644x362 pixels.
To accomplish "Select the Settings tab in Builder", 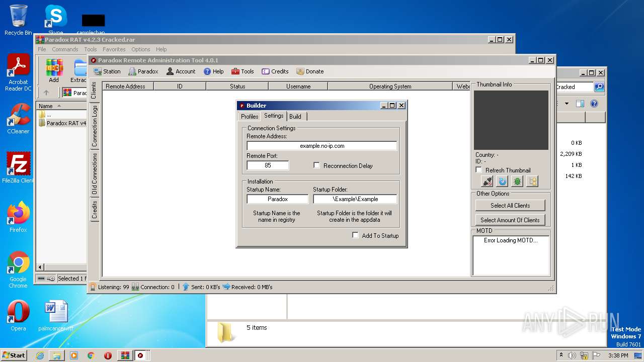I will tap(274, 116).
